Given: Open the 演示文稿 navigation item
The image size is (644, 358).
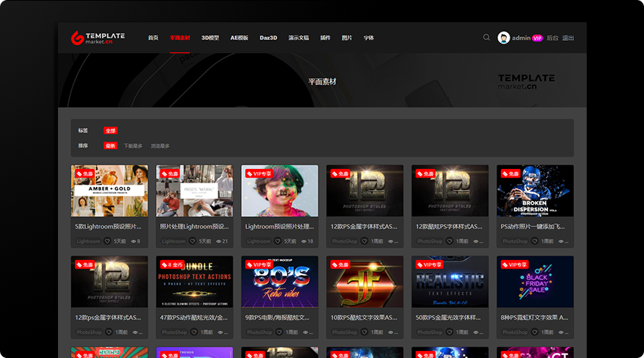Looking at the screenshot, I should click(298, 38).
